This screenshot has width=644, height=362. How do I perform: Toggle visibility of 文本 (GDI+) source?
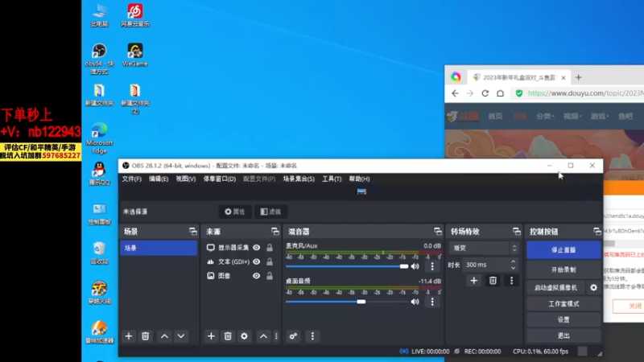coord(256,261)
